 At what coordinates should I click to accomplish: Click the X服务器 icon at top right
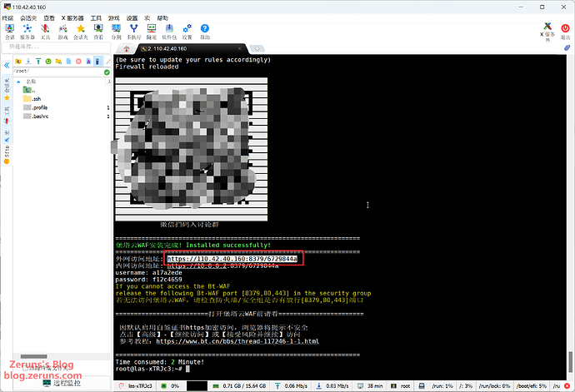coord(547,32)
